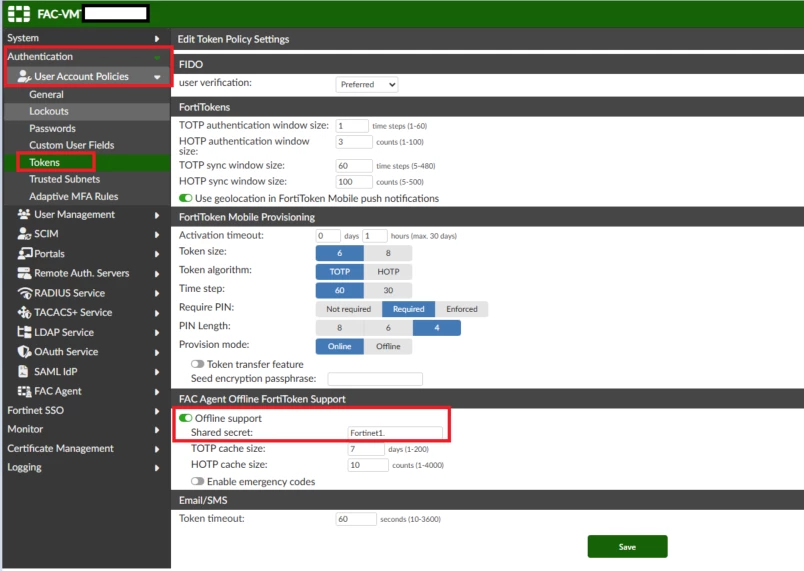Open Custom User Fields menu item
The width and height of the screenshot is (804, 571).
[x=71, y=145]
